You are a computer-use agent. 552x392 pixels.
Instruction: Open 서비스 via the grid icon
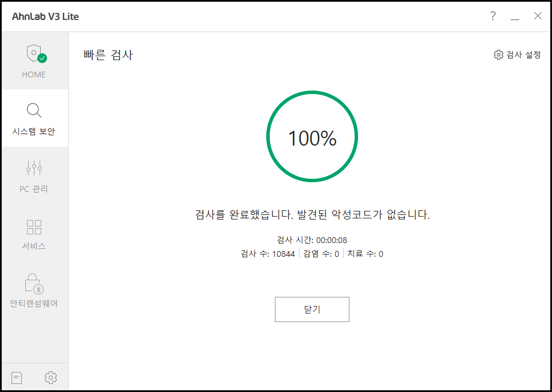coord(34,227)
